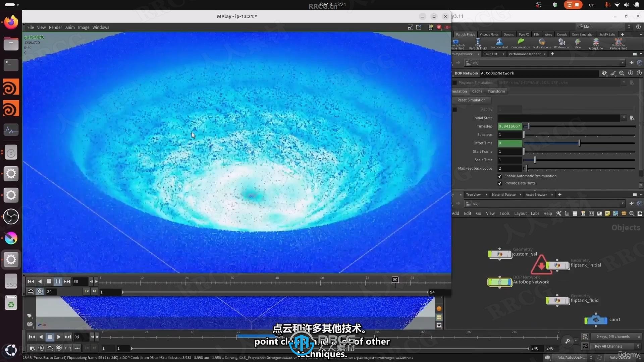Open the Cache parameter tab
644x362 pixels.
(477, 92)
